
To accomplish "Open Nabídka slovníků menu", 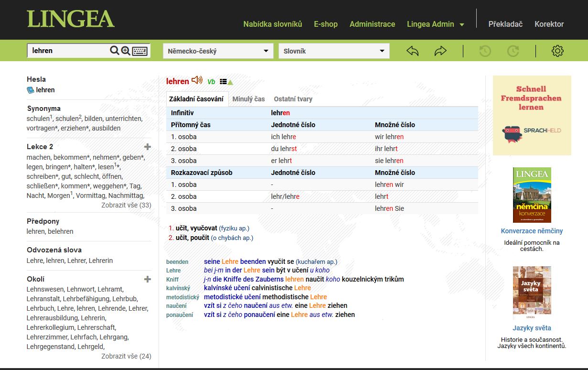I will (273, 24).
